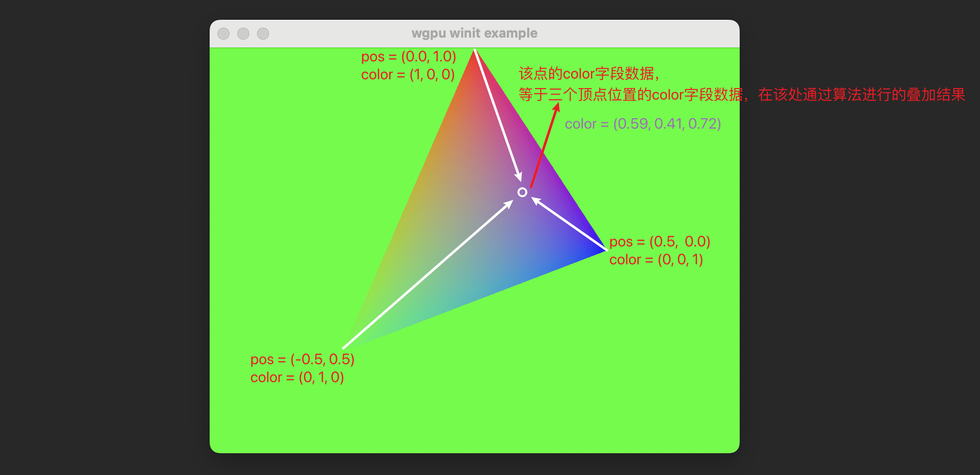
Task: Click the annotation line starting '该点的color字段数据'
Action: coord(589,74)
